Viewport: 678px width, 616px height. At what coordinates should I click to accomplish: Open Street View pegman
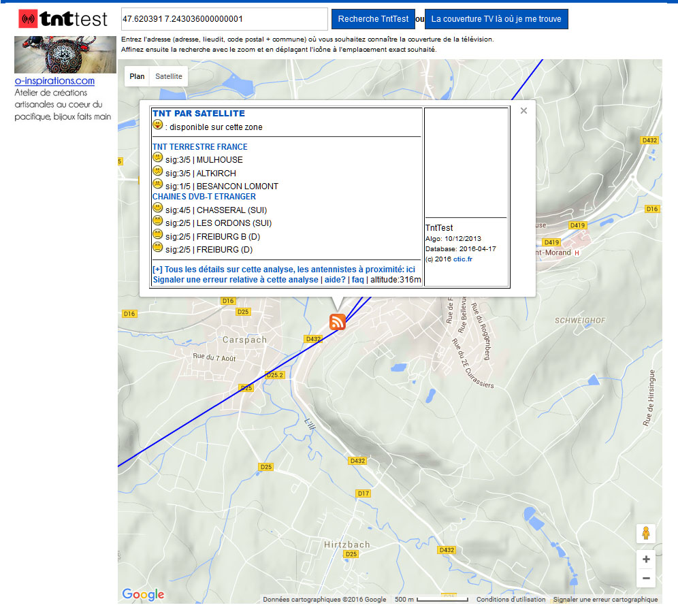pyautogui.click(x=646, y=533)
